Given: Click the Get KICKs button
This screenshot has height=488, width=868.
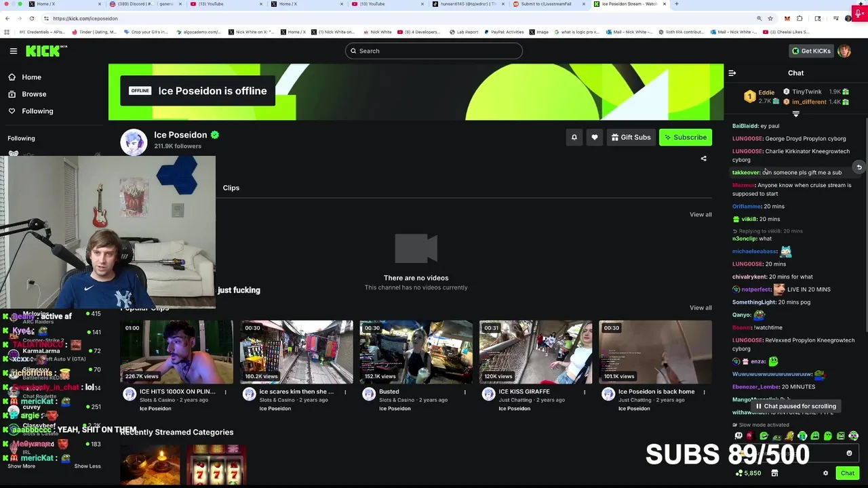Looking at the screenshot, I should point(811,51).
